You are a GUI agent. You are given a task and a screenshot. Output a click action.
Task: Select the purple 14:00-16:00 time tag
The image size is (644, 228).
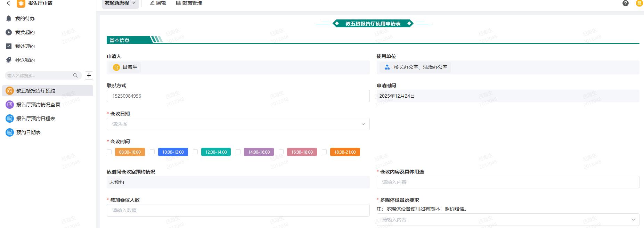pyautogui.click(x=259, y=152)
